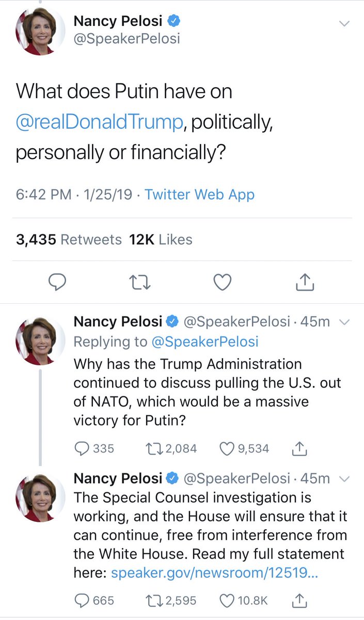The image size is (364, 620).
Task: View the 3,435 Retweets list
Action: click(x=69, y=239)
